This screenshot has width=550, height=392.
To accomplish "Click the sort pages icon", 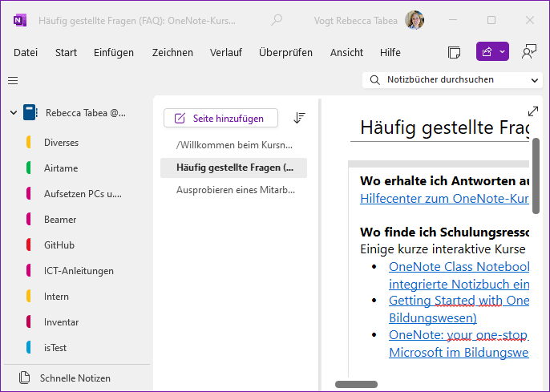I will point(299,118).
